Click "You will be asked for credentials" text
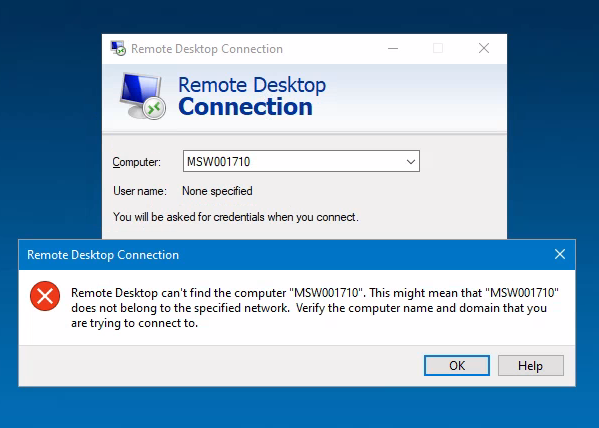 click(236, 217)
